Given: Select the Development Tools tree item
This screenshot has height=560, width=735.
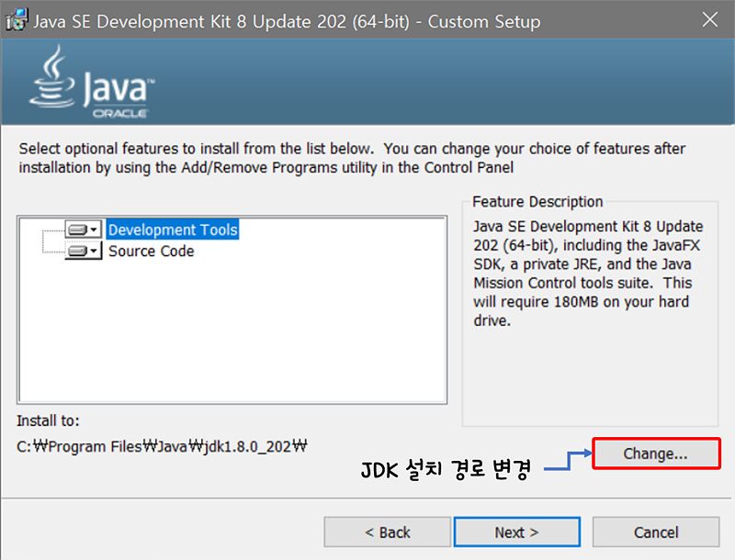Looking at the screenshot, I should click(173, 230).
